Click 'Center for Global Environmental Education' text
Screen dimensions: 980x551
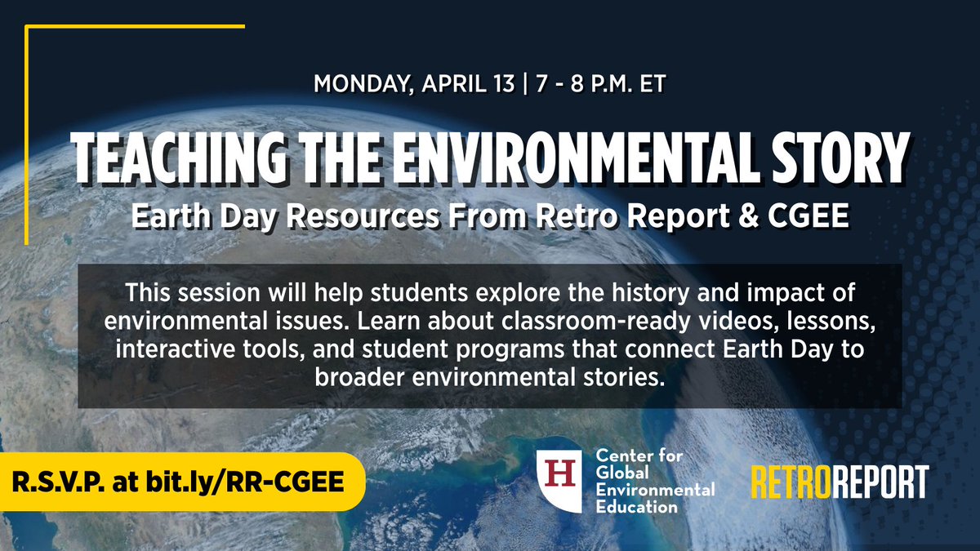(x=656, y=481)
